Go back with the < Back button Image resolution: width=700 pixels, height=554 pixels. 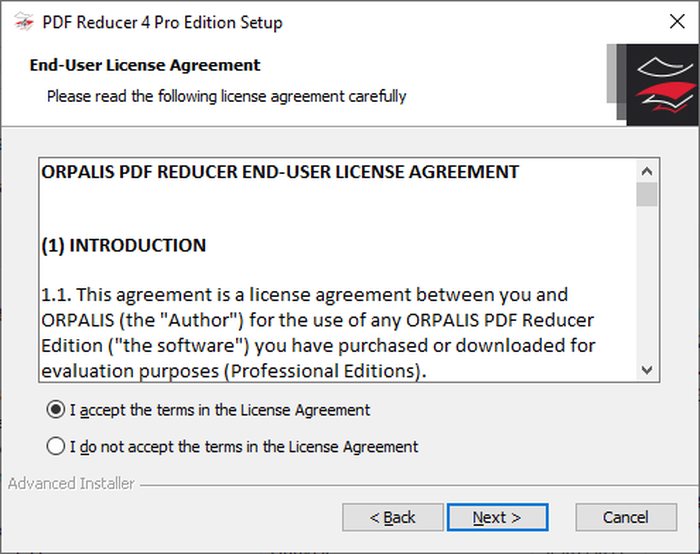(393, 517)
